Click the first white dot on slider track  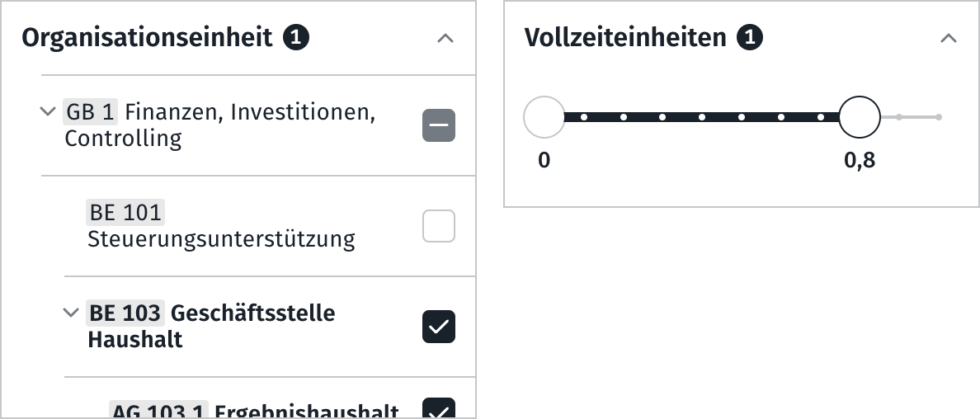click(x=584, y=117)
